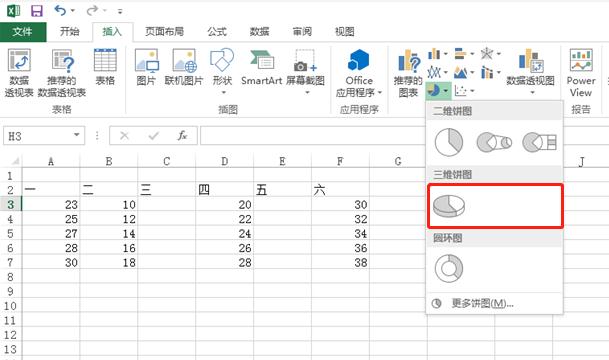Expand the 屏幕截图 dropdown arrow

pyautogui.click(x=307, y=92)
